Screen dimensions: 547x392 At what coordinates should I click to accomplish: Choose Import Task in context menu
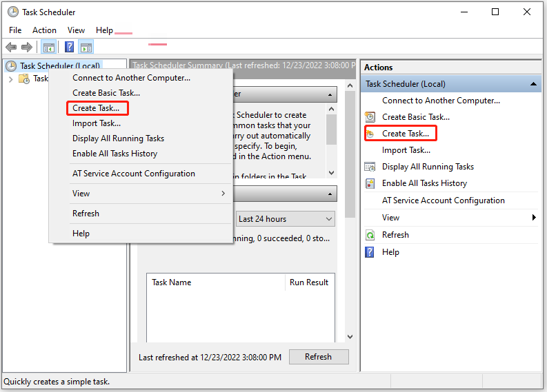[97, 123]
